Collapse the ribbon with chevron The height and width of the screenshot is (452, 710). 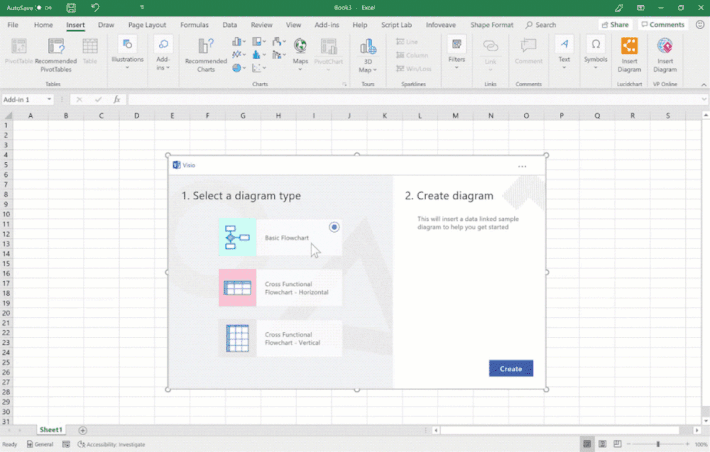tap(704, 85)
